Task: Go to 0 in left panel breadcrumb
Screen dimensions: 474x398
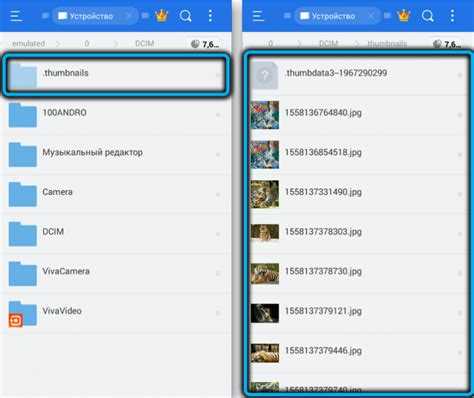Action: click(87, 44)
